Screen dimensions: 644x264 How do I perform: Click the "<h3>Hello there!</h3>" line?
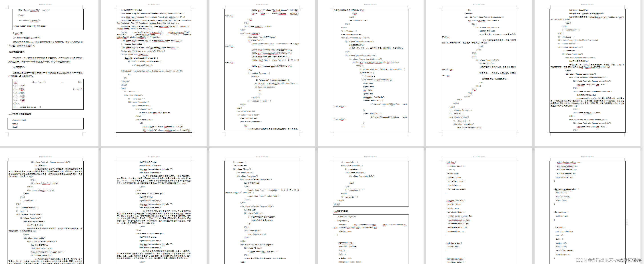click(x=579, y=10)
